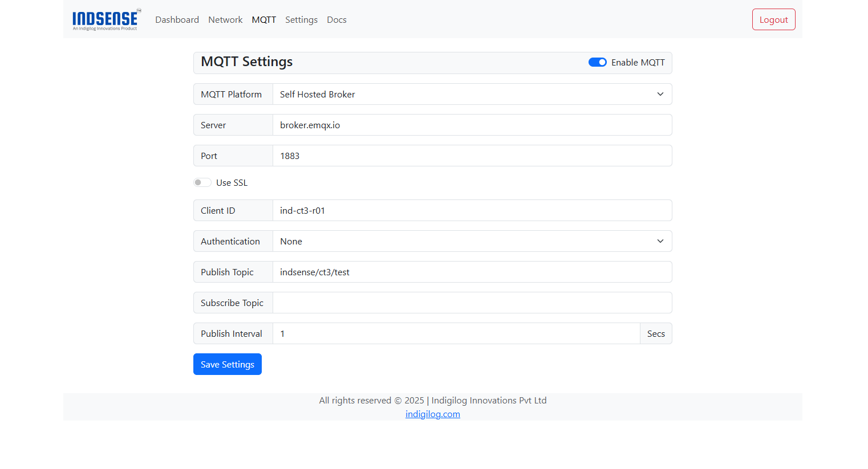Click the empty Subscribe Topic field
The height and width of the screenshot is (469, 868).
point(472,303)
